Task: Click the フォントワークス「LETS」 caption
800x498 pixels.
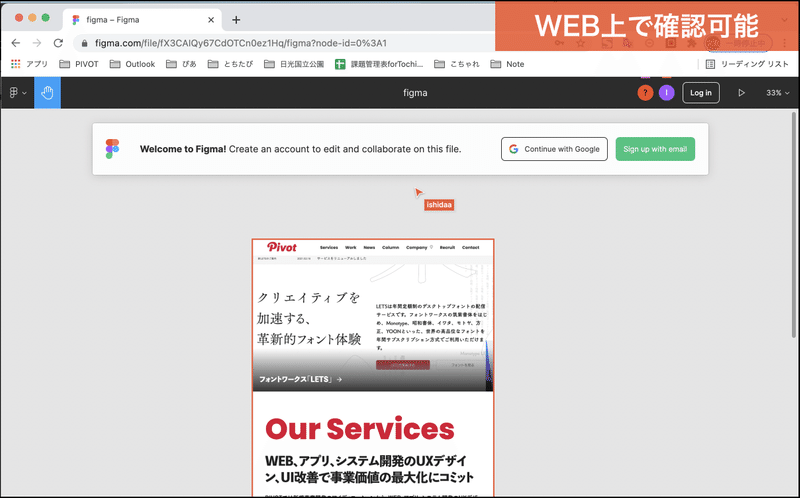Action: (300, 379)
